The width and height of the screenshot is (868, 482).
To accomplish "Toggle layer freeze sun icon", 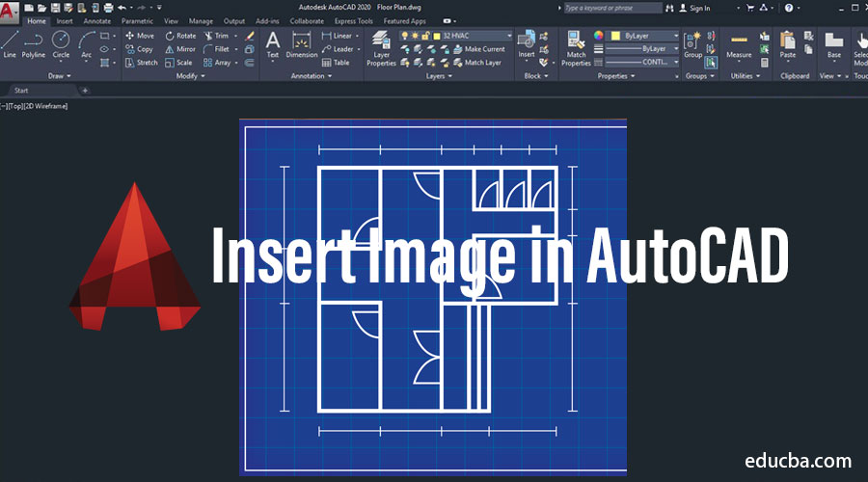I will point(417,36).
